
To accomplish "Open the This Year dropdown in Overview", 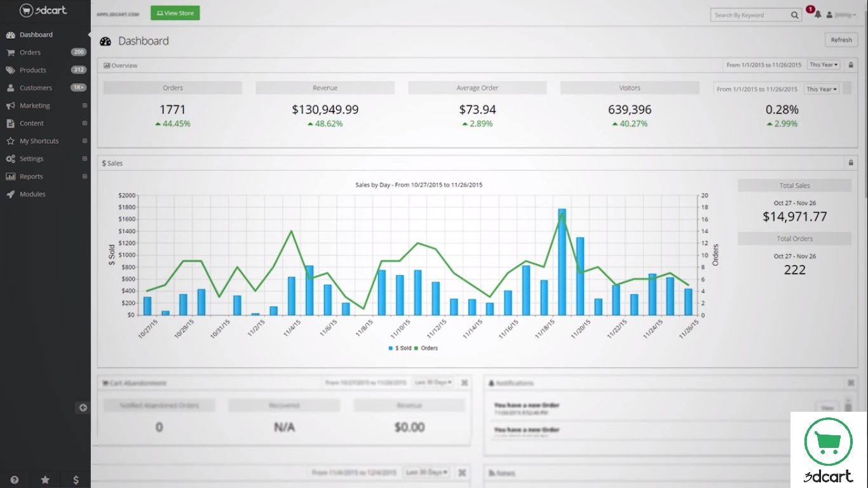I will 823,64.
